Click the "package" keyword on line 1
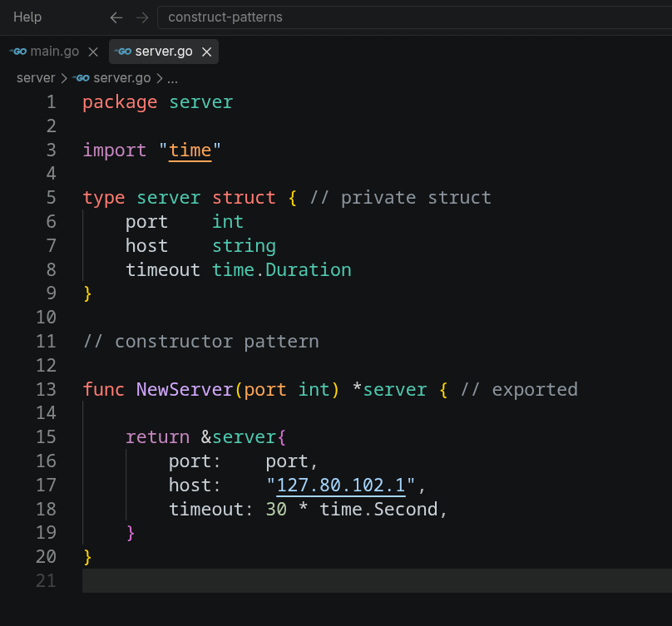Viewport: 672px width, 626px height. point(120,102)
